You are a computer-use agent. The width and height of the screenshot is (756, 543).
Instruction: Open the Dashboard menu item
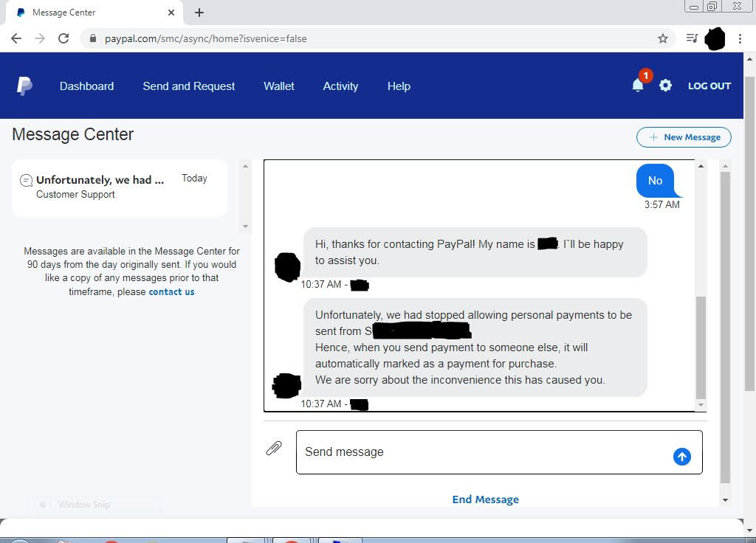[86, 86]
